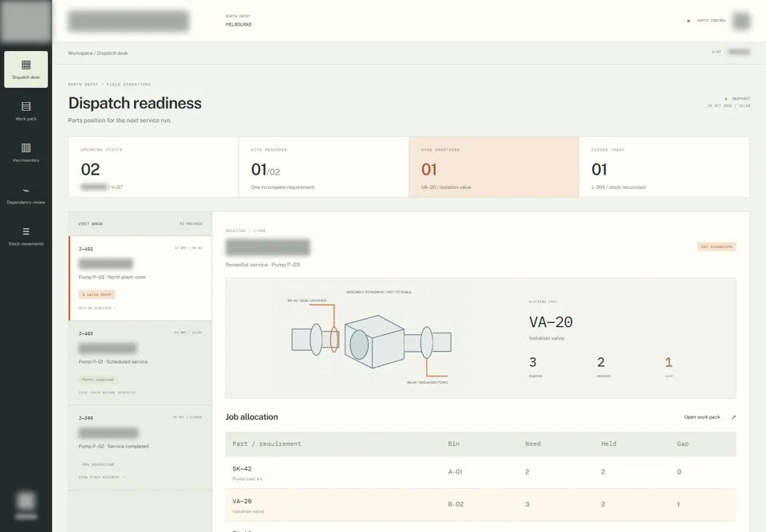Select visit J-402 in the queue
This screenshot has height=532, width=766.
(140, 278)
